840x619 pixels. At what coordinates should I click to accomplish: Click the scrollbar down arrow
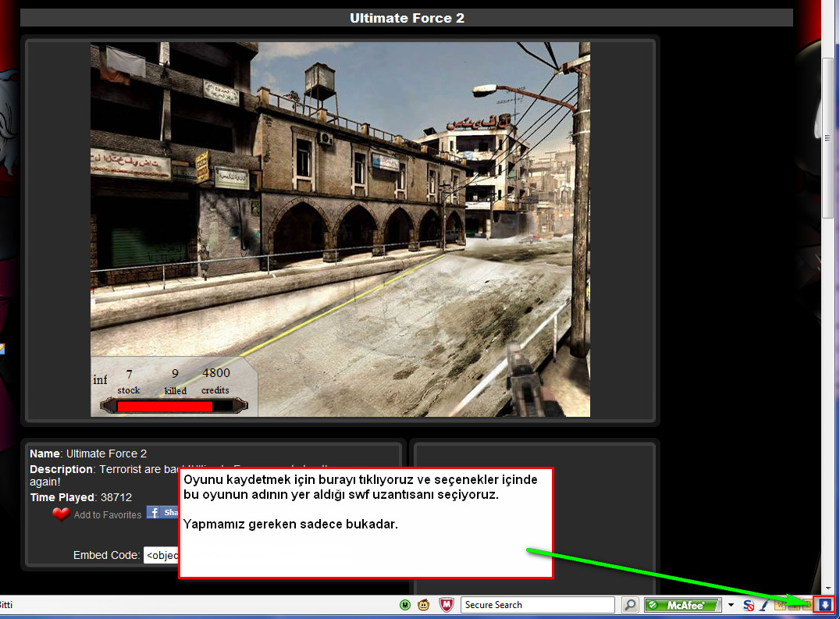(x=828, y=588)
